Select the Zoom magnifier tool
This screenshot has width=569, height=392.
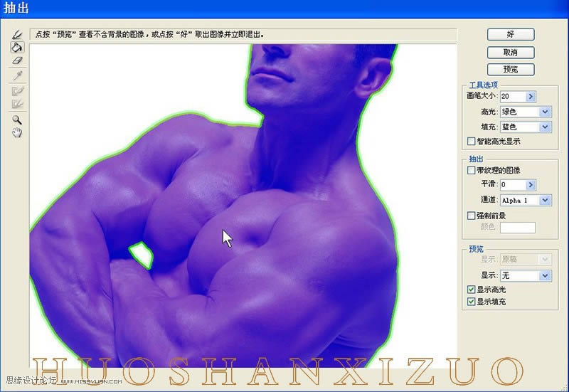point(18,120)
